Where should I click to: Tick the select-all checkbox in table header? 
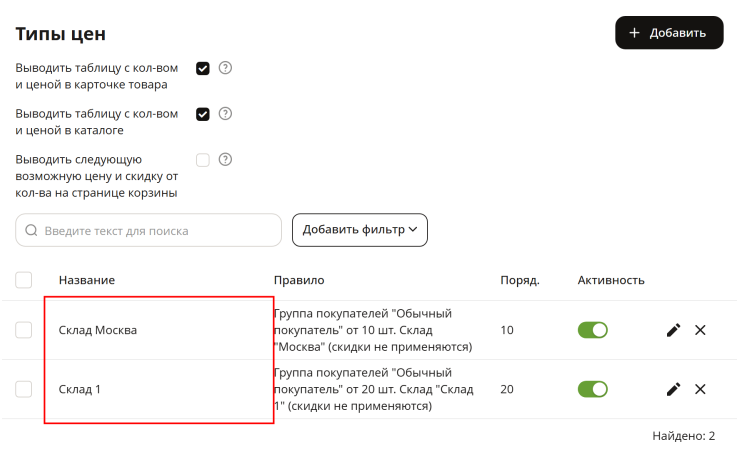coord(24,280)
